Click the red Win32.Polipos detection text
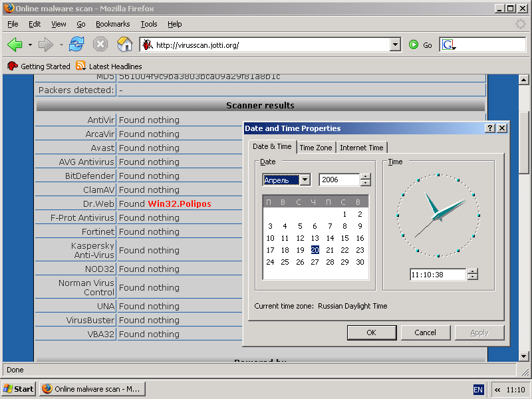532x399 pixels. (x=180, y=203)
